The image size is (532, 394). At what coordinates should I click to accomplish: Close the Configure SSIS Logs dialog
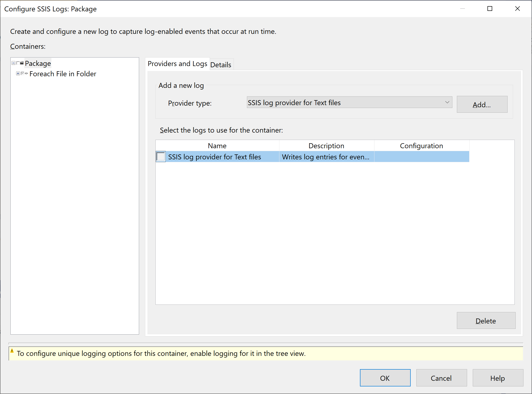[517, 9]
